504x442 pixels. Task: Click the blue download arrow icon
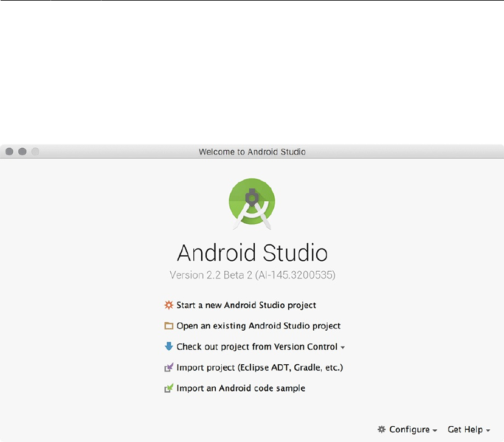point(169,346)
